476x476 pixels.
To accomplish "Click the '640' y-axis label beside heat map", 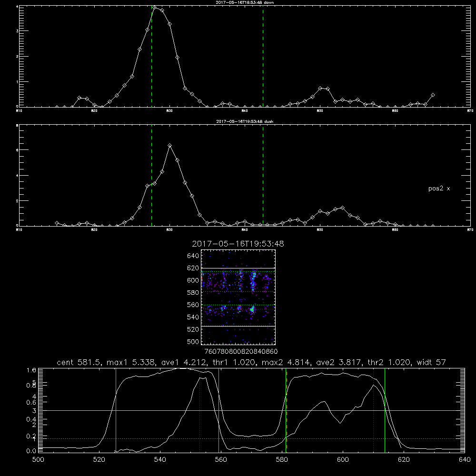I will tap(193, 256).
